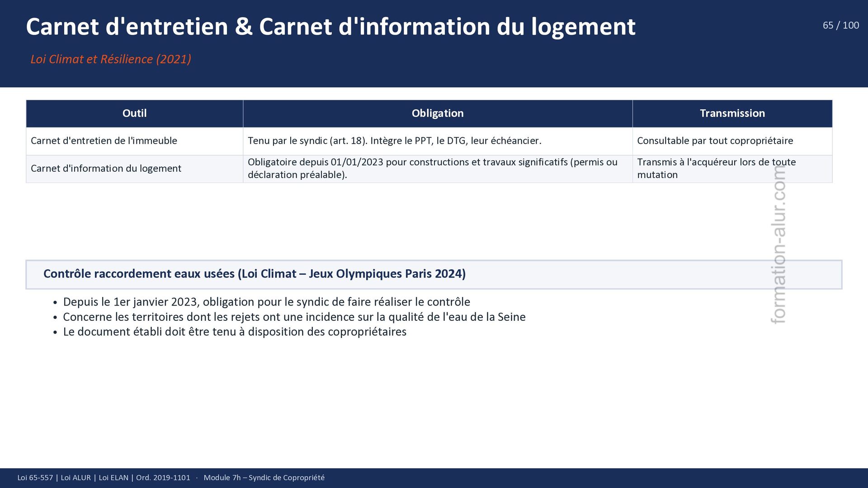
Task: Click footer text 'Module 7h – Syndic de Copropriété'
Action: click(264, 478)
